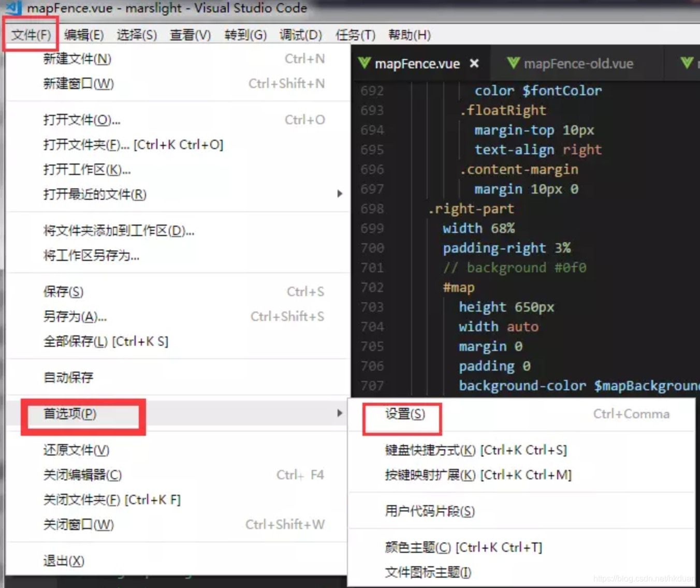The image size is (700, 588).
Task: Click '.right-part' code line
Action: (x=471, y=209)
